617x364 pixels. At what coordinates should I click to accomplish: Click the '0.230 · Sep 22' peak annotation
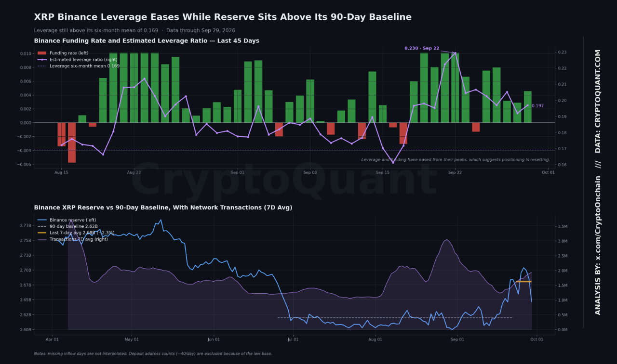point(422,48)
